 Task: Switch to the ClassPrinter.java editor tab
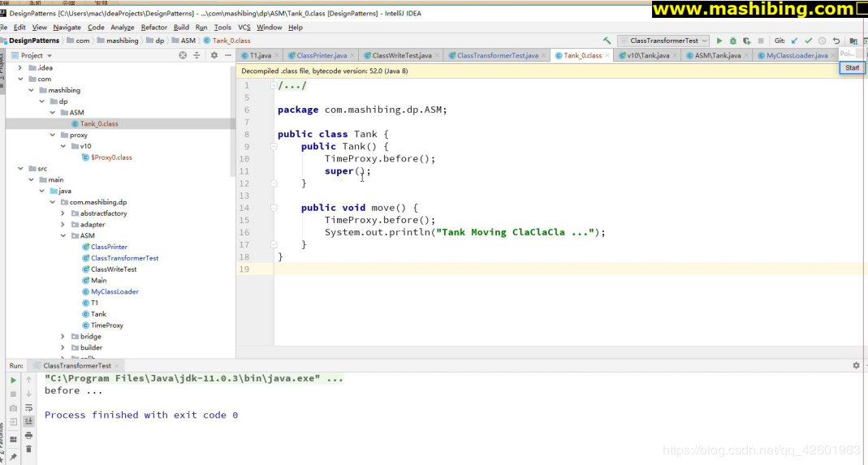pos(322,55)
